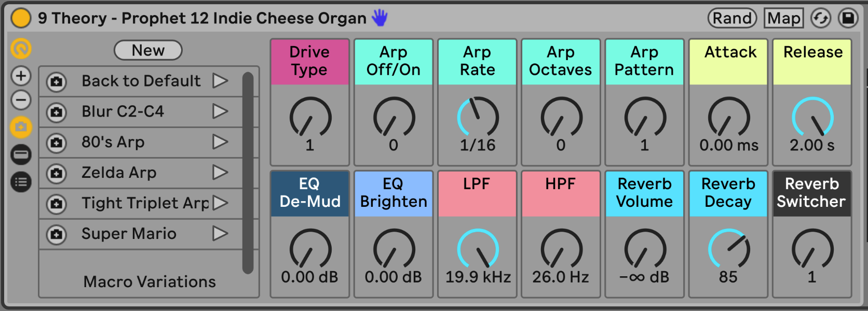
Task: Click the EQ Brighten macro knob
Action: [x=394, y=249]
